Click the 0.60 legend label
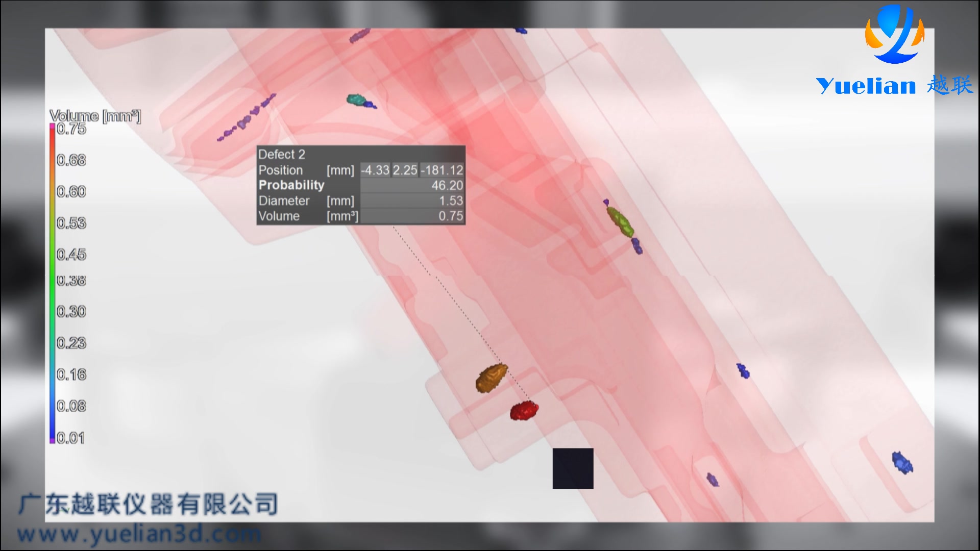Screen dimensions: 980x551 pyautogui.click(x=71, y=192)
